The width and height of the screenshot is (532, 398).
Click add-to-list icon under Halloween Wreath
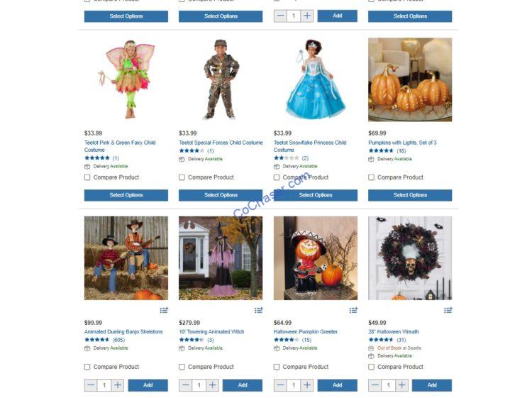[x=448, y=310]
